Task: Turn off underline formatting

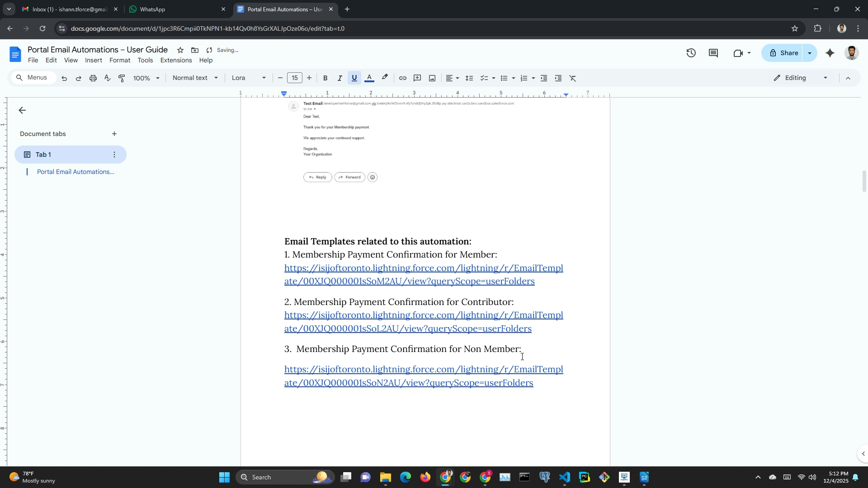Action: [354, 78]
